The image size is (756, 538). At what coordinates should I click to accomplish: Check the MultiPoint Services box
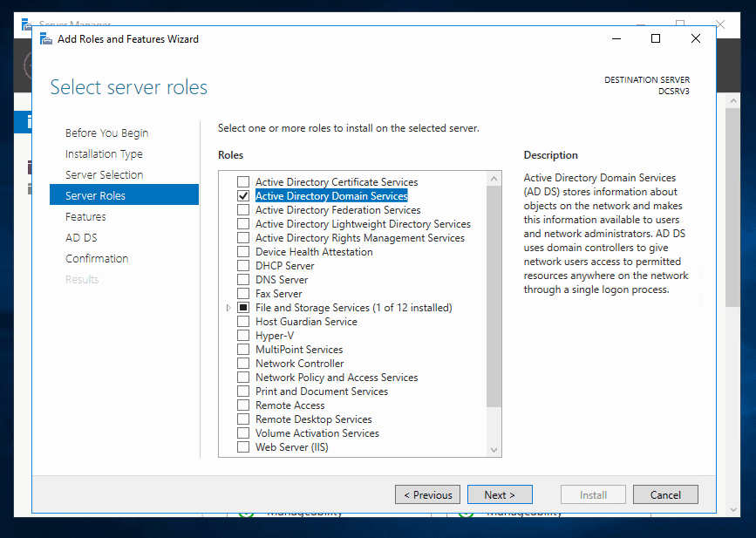(243, 350)
